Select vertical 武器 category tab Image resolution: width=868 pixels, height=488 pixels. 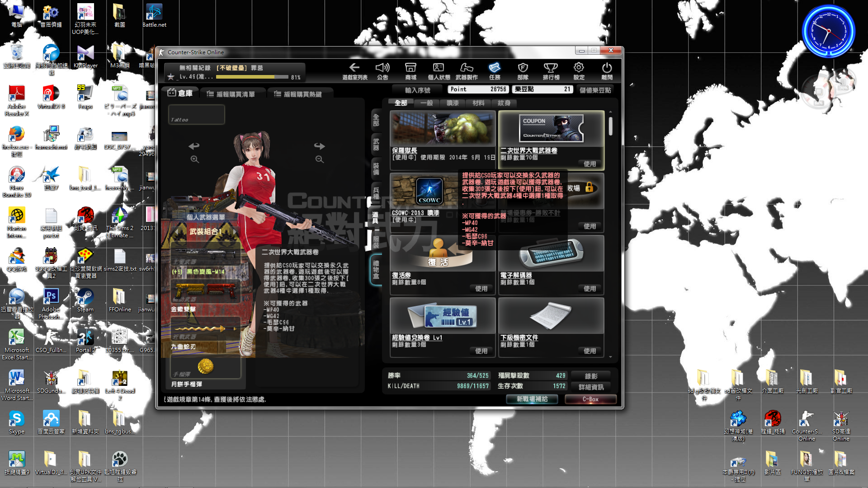point(376,145)
